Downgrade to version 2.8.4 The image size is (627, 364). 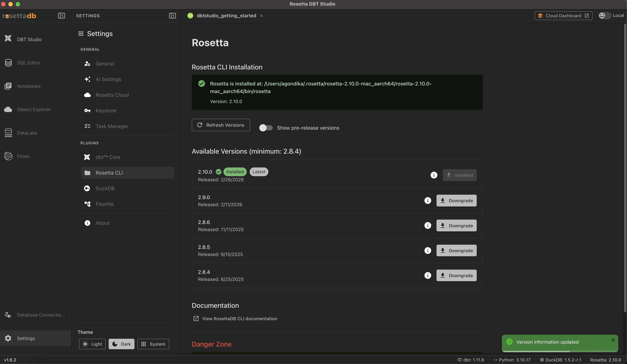pos(457,275)
